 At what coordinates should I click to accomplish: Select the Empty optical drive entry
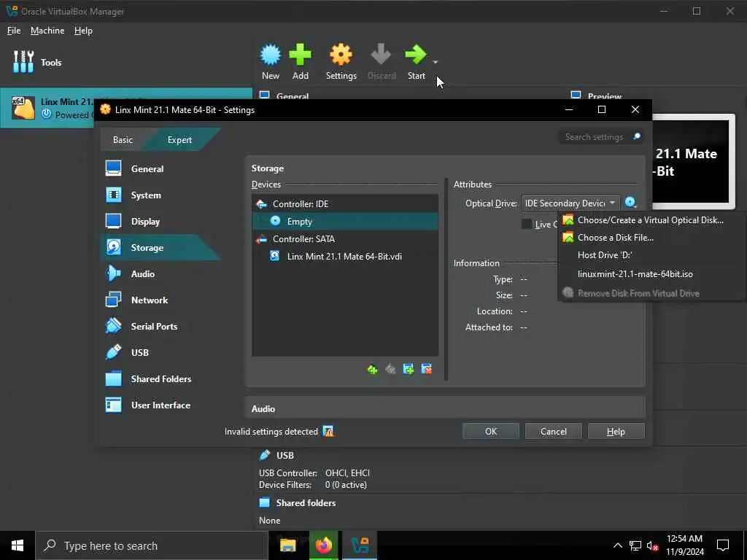point(345,222)
